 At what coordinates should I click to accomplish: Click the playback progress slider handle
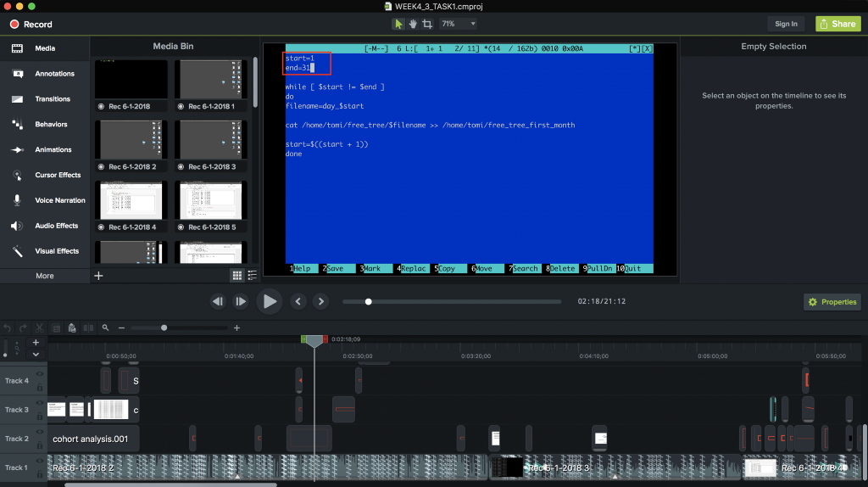pos(368,301)
